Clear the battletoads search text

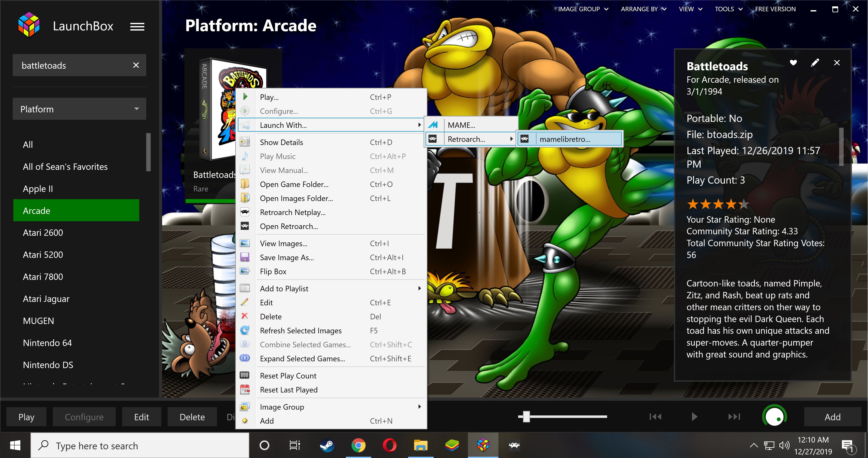[136, 65]
